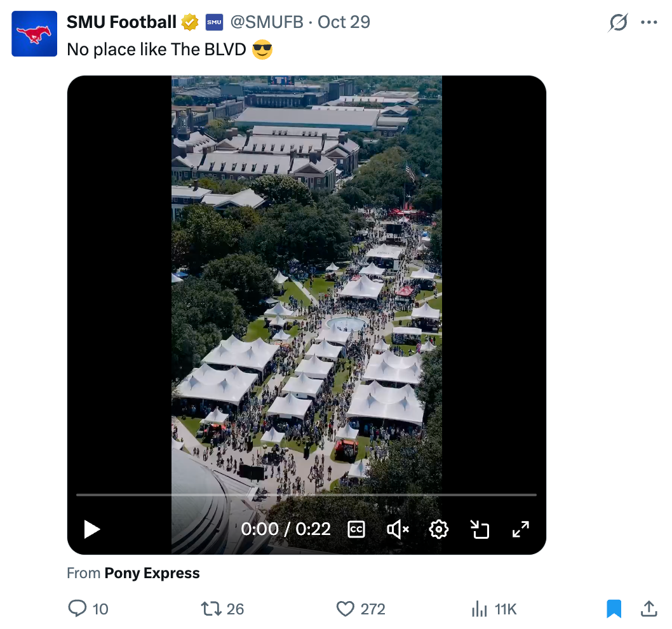Open the Pony Express source link
The image size is (672, 629).
pos(152,573)
